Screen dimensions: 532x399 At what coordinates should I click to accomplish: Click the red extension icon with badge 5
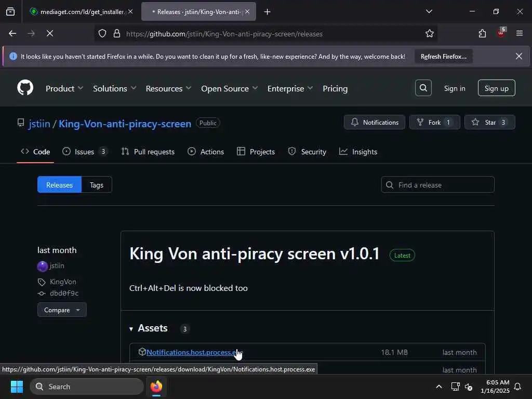point(501,33)
